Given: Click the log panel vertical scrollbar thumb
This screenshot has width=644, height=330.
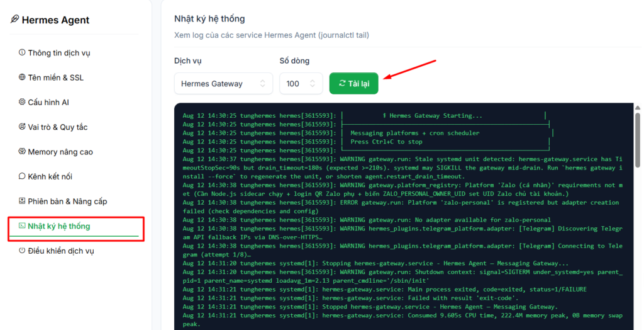Looking at the screenshot, I should click(638, 140).
